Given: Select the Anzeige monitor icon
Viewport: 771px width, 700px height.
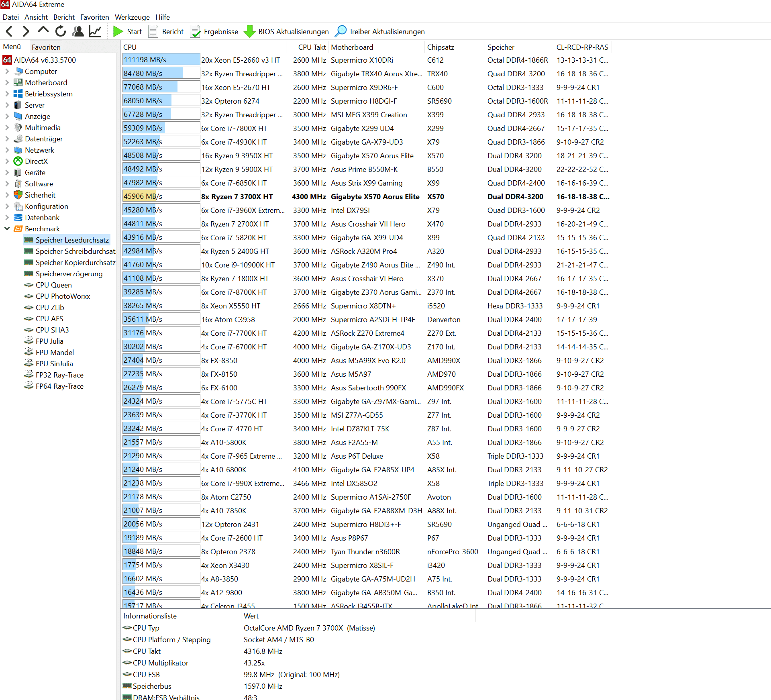Looking at the screenshot, I should coord(18,116).
